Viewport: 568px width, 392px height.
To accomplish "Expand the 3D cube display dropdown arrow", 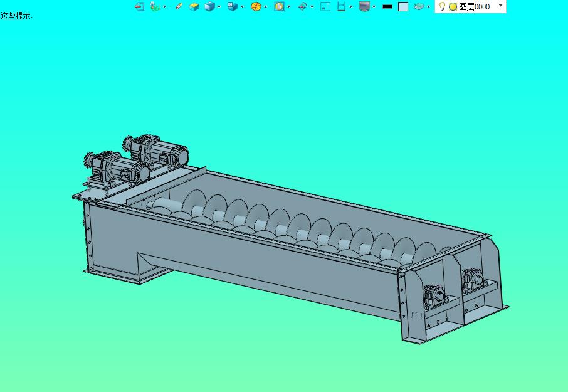I will point(219,6).
